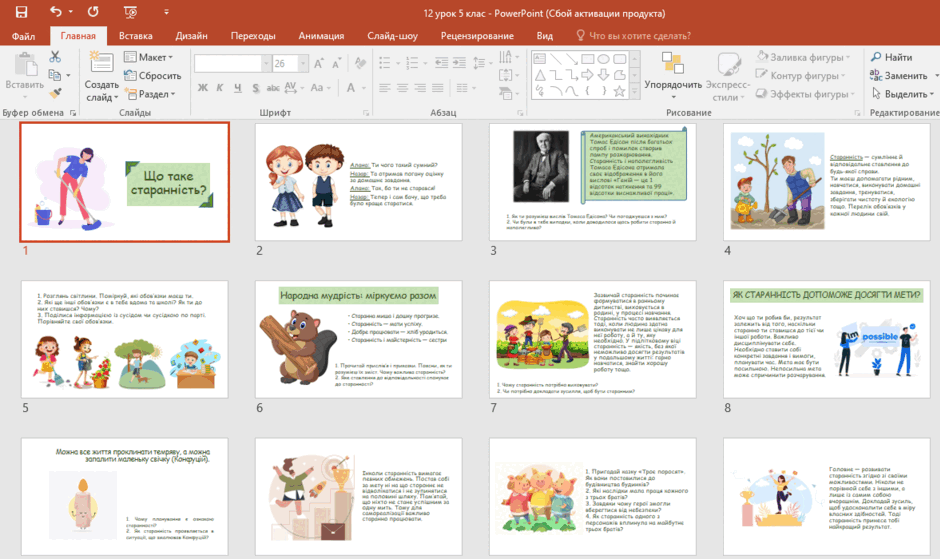Copy selection with the copy icon
This screenshot has width=940, height=559.
click(55, 75)
